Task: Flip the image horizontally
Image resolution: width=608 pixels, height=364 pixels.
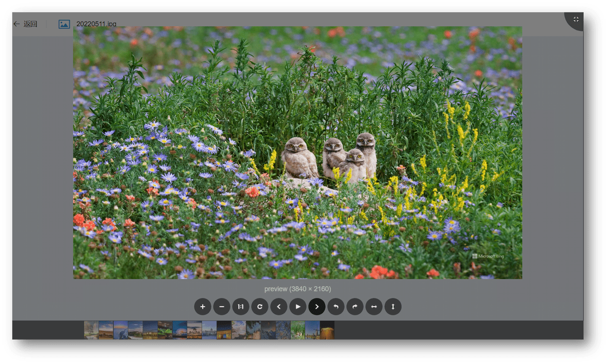Action: coord(374,307)
